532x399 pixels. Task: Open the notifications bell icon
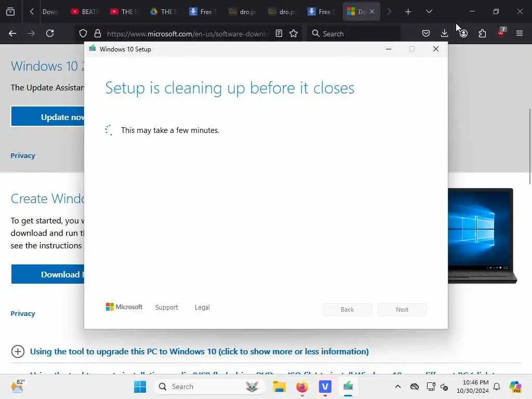click(497, 387)
